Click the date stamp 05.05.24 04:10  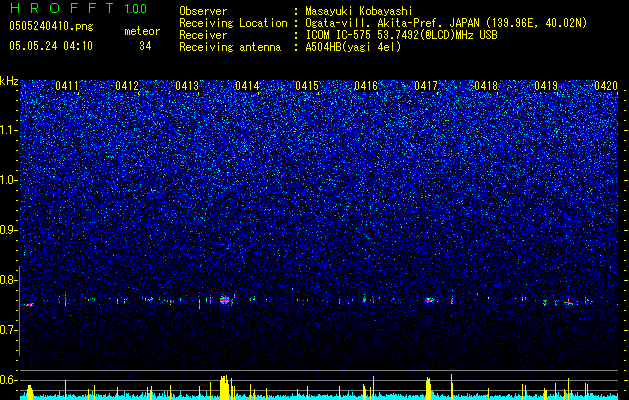click(51, 46)
